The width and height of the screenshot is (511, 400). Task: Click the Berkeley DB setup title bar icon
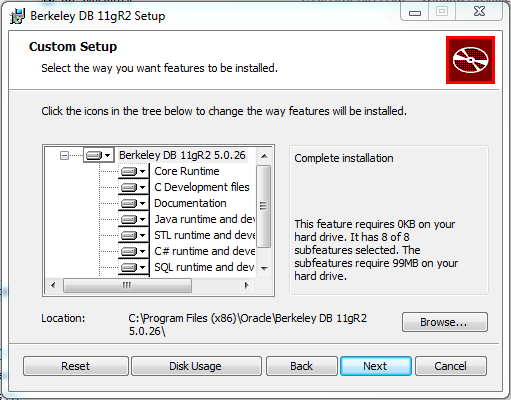pyautogui.click(x=17, y=16)
